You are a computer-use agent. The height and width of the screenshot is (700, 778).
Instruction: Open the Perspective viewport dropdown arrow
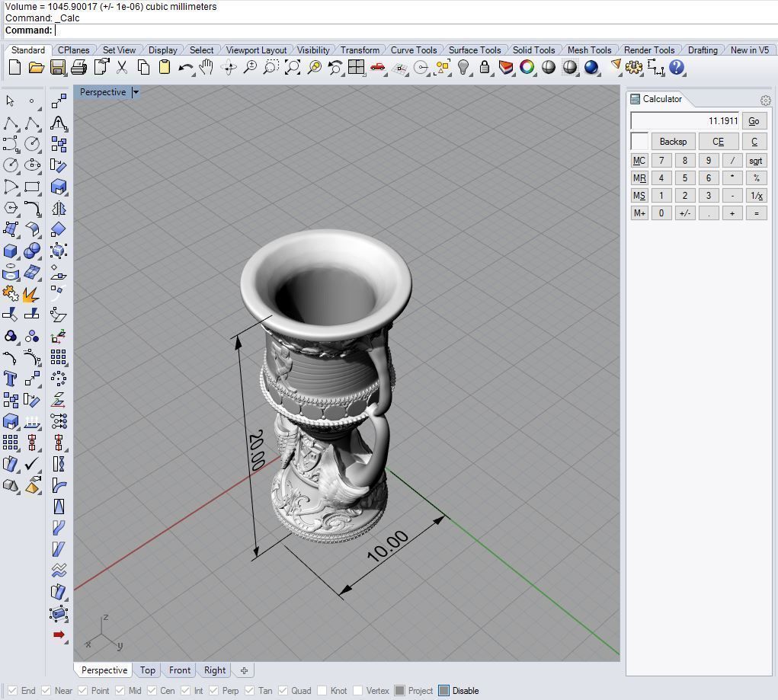(x=136, y=91)
